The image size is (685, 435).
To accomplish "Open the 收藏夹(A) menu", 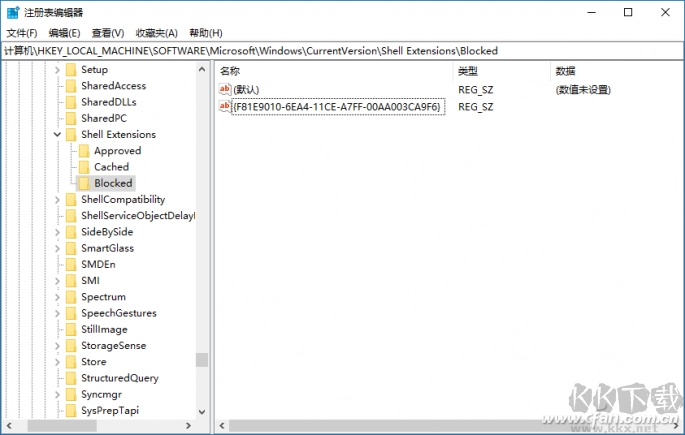I will [x=156, y=33].
